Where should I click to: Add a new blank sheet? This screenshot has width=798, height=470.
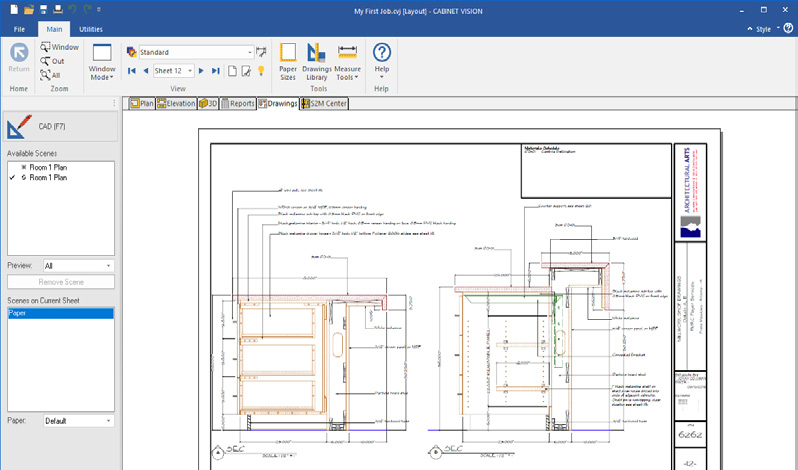coord(232,71)
